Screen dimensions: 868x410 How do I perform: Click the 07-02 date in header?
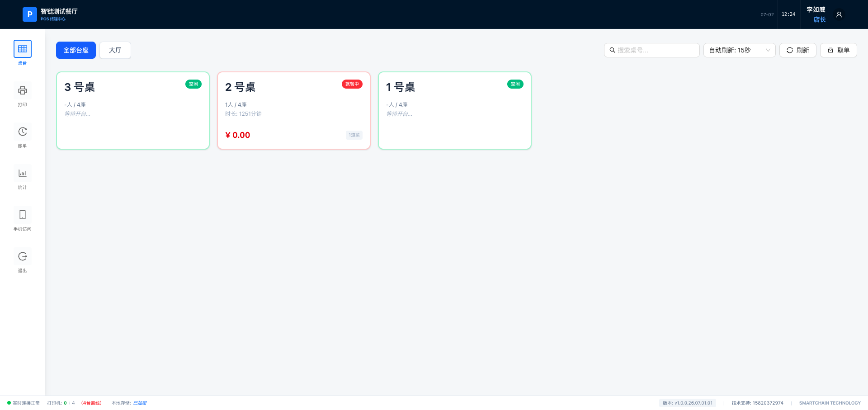click(x=767, y=14)
